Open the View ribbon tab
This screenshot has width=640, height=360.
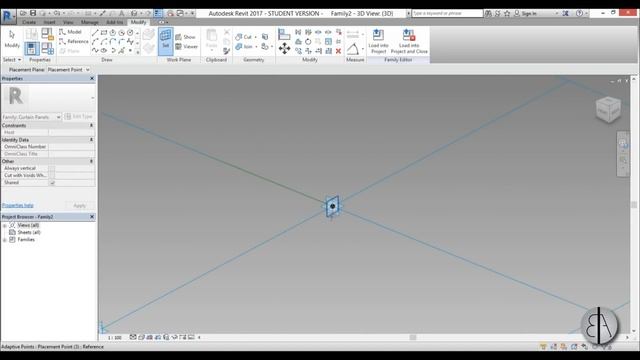[x=68, y=22]
